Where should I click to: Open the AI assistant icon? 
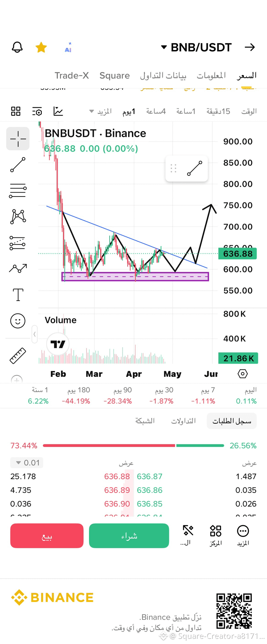(68, 47)
